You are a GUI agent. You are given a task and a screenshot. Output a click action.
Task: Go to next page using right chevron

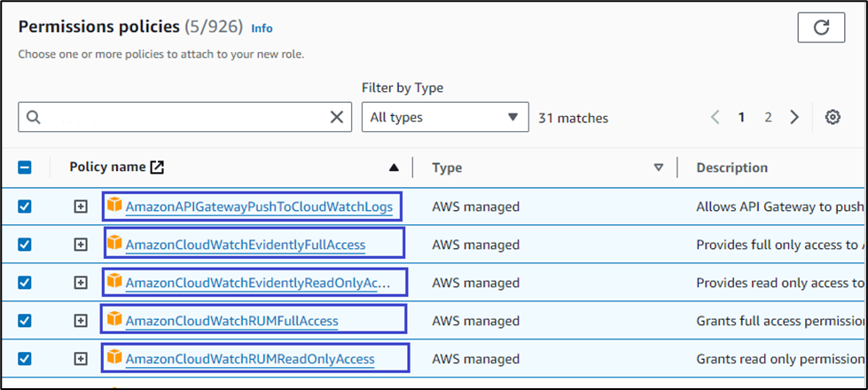tap(794, 117)
